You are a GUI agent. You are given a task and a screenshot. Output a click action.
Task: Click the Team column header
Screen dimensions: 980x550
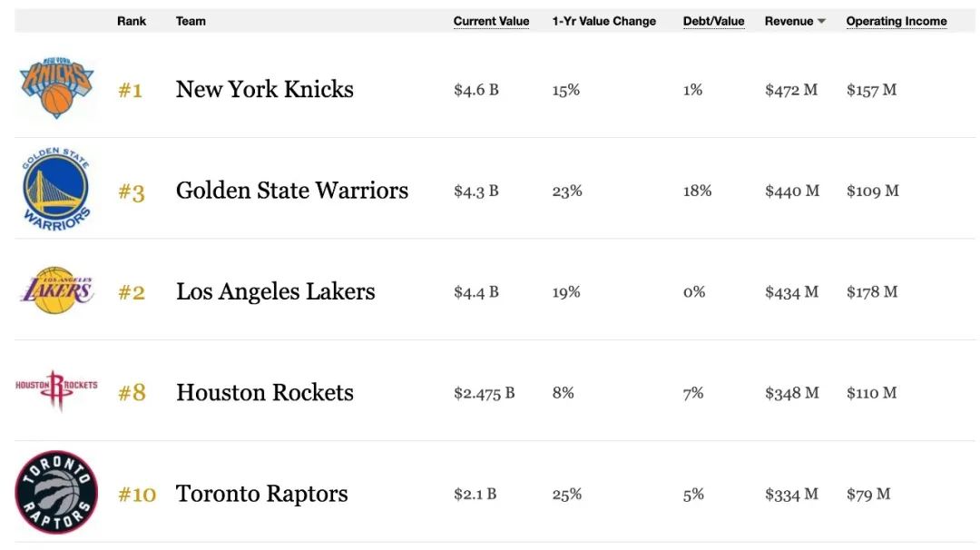coord(191,22)
